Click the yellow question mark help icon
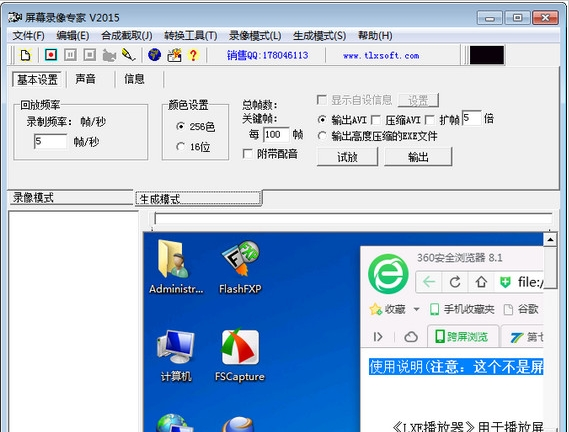The width and height of the screenshot is (569, 432). [x=193, y=55]
